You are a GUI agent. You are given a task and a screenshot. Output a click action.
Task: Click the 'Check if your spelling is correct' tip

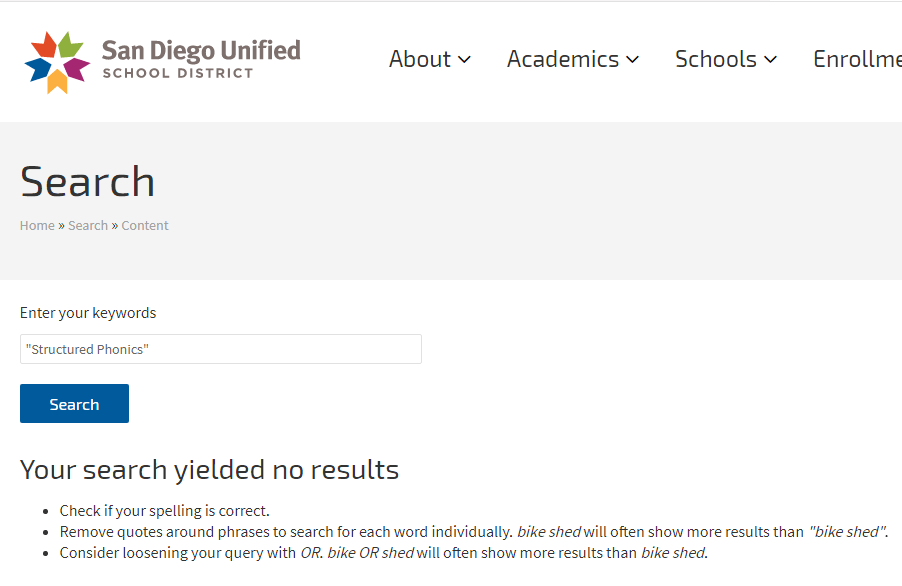(165, 511)
